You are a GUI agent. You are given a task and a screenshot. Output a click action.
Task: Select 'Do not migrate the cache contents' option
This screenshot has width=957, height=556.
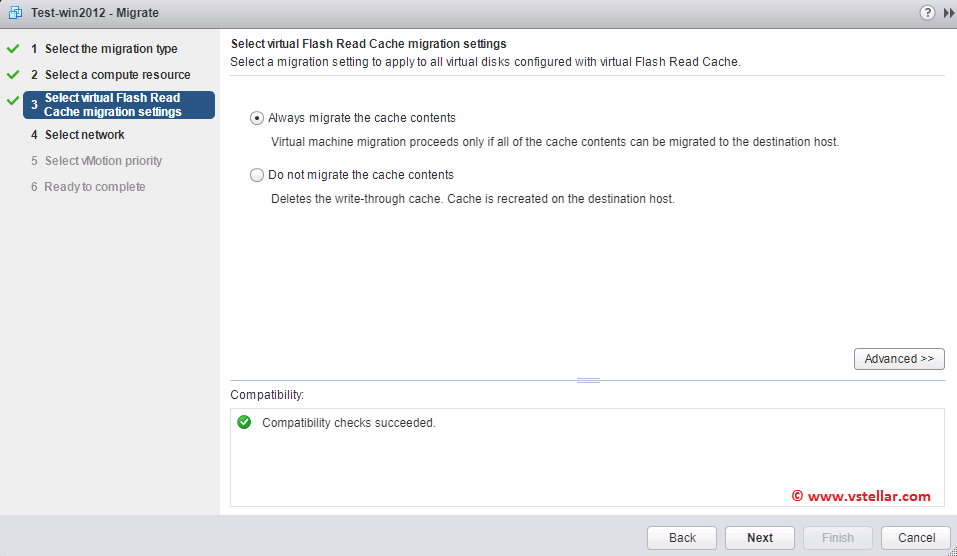(257, 175)
